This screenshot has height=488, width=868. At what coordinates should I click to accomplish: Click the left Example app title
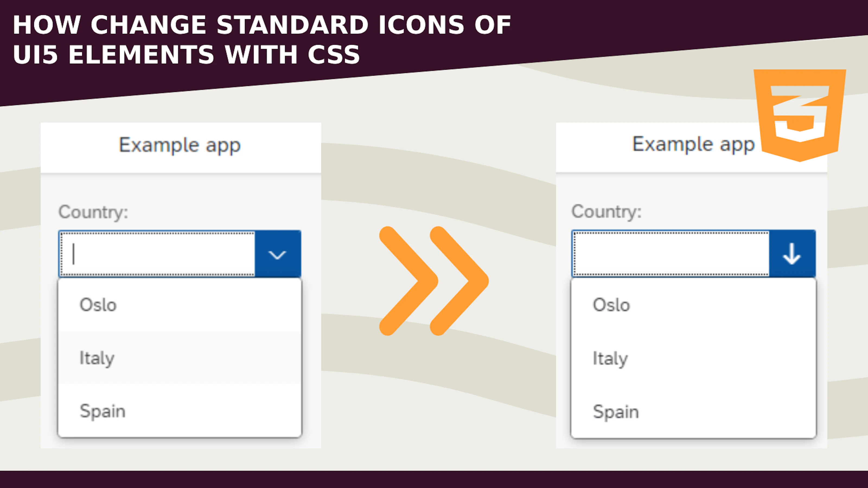180,146
